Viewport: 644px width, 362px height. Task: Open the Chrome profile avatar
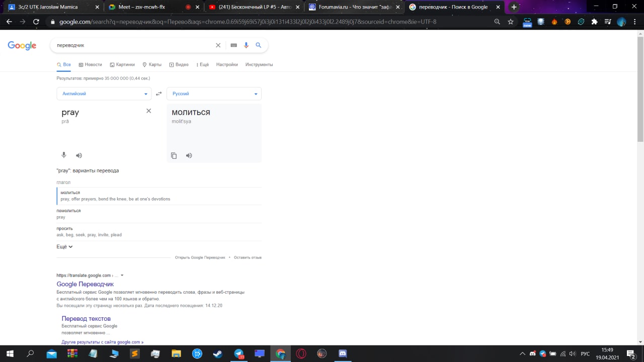(x=621, y=22)
